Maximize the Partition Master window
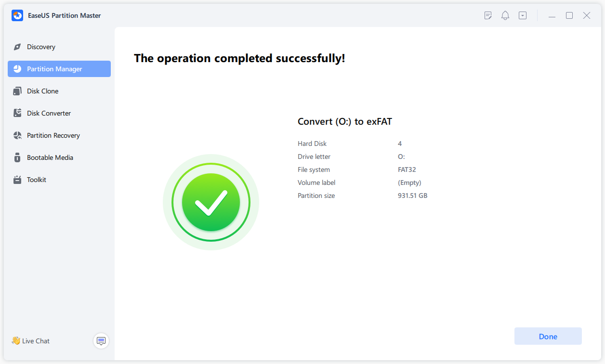The image size is (605, 364). [569, 15]
